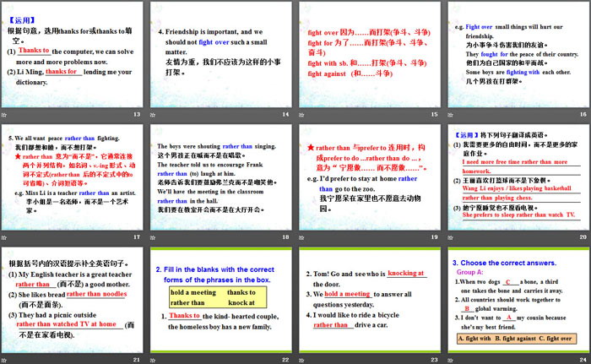This screenshot has width=591, height=364.
Task: Click slide number label 16
Action: [583, 114]
